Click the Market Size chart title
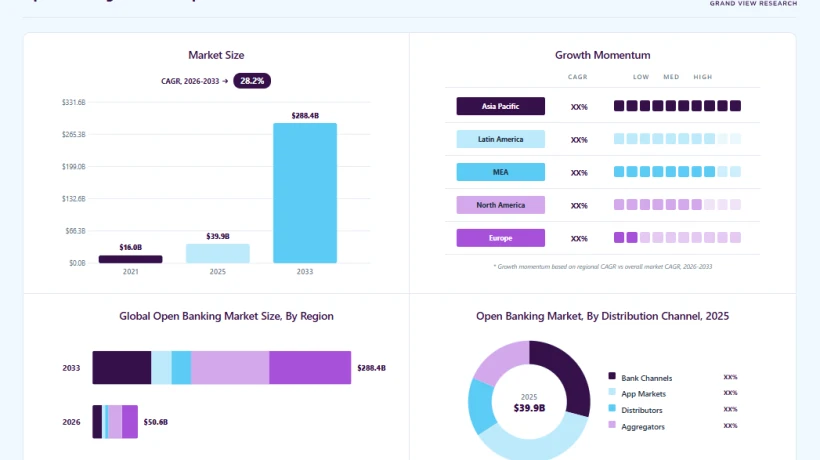This screenshot has height=460, width=820. 216,55
